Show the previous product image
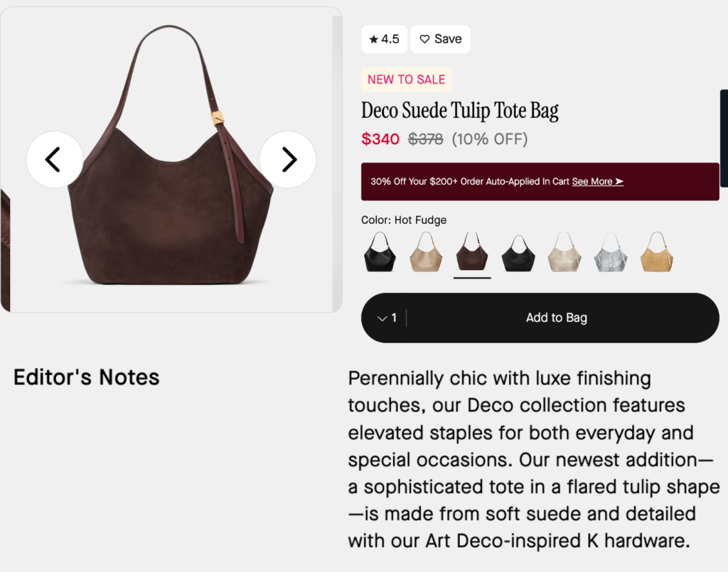 coord(54,160)
